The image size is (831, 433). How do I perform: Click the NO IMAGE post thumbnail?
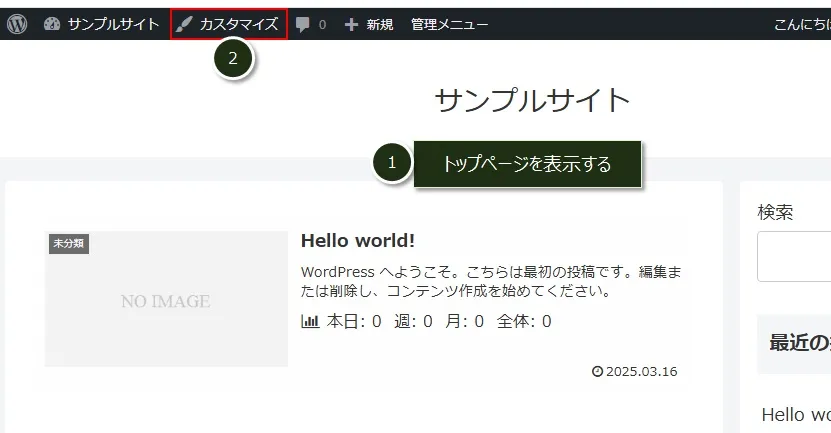[x=166, y=300]
